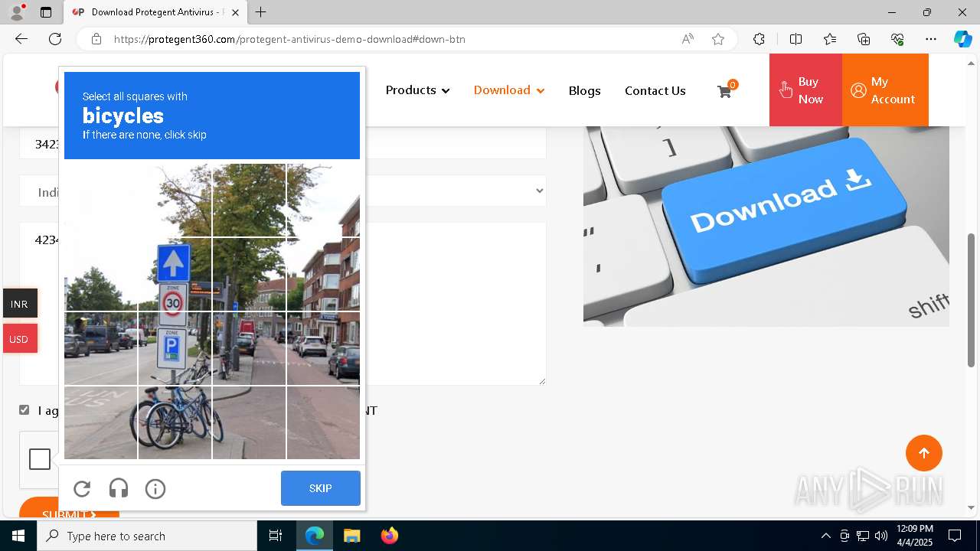Image resolution: width=980 pixels, height=551 pixels.
Task: Switch to audio captcha headphones icon
Action: click(x=119, y=489)
